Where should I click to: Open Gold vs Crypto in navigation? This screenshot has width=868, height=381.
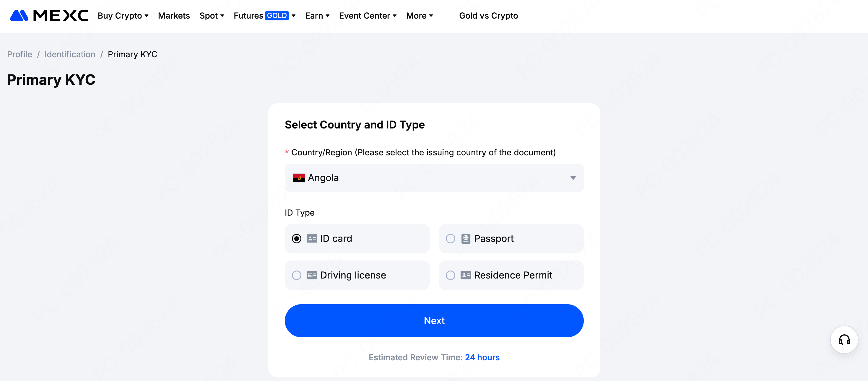pyautogui.click(x=488, y=15)
